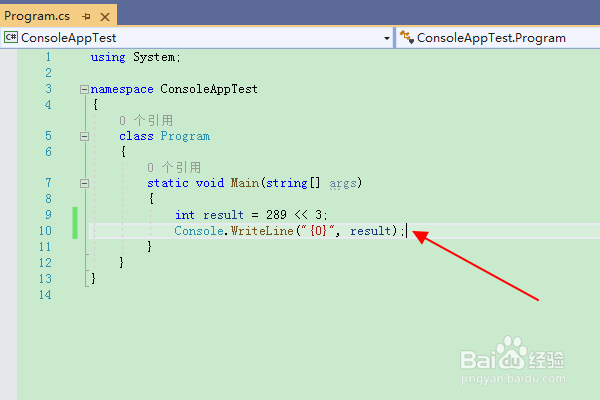Click the number 289
Viewport: 600px width, 400px height.
276,215
